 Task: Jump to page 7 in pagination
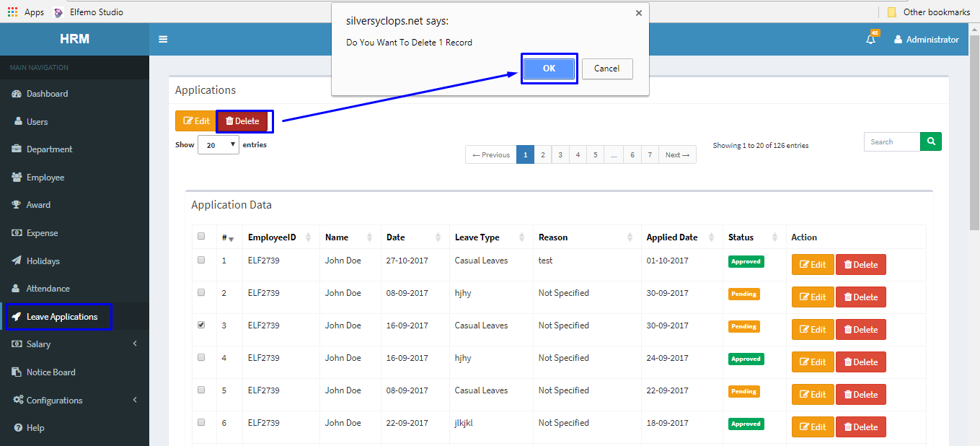coord(650,155)
